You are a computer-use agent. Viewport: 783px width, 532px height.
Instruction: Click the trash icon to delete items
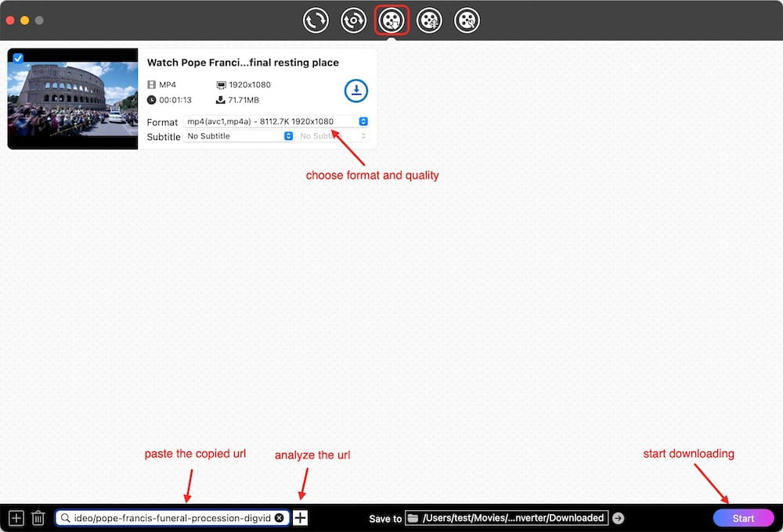pos(38,518)
